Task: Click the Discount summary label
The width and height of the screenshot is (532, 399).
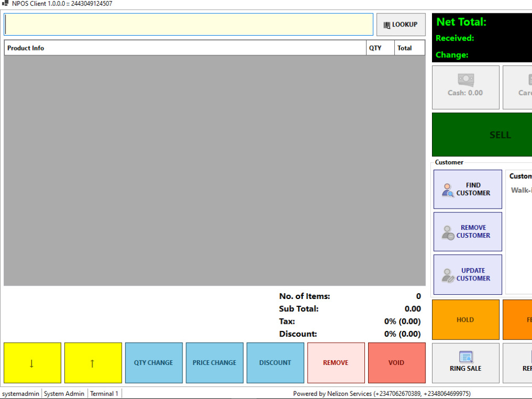Action: [x=298, y=334]
